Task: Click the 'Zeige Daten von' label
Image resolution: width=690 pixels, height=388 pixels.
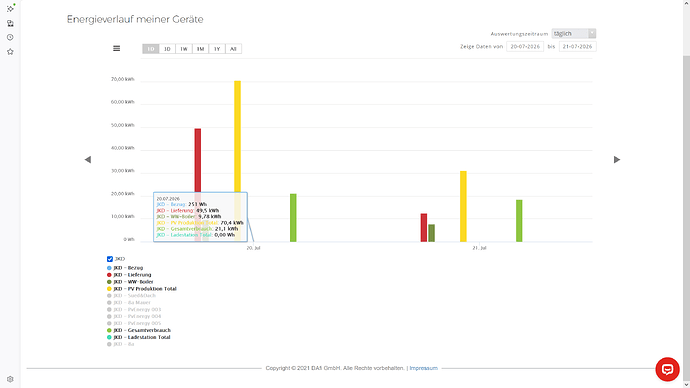Action: (x=481, y=46)
